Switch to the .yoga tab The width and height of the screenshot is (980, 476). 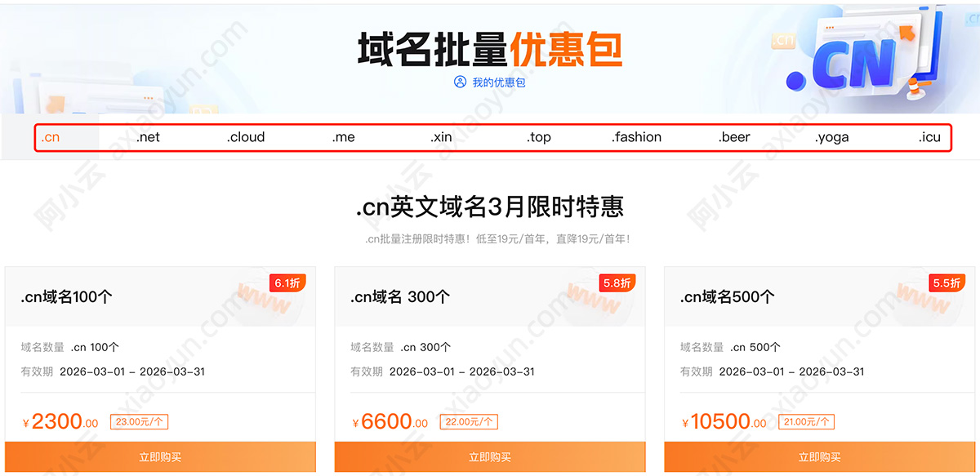point(832,137)
